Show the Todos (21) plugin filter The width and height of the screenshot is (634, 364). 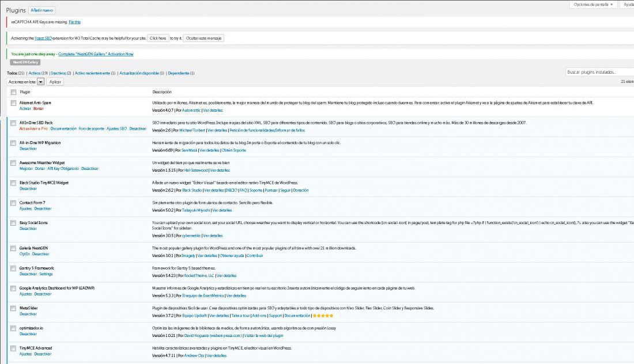(x=16, y=74)
